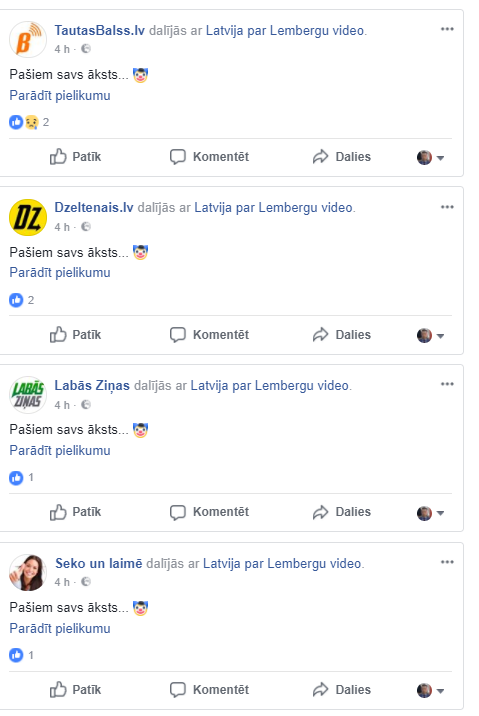Open the TautasBalss.lv orange logo avatar
Viewport: 479px width, 716px height.
click(28, 39)
